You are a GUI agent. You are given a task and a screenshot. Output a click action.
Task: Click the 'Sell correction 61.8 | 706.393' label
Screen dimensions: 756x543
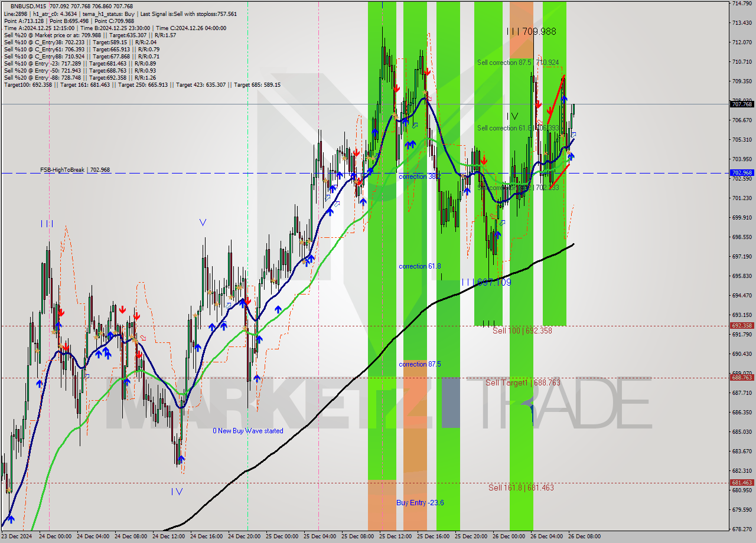pos(518,128)
